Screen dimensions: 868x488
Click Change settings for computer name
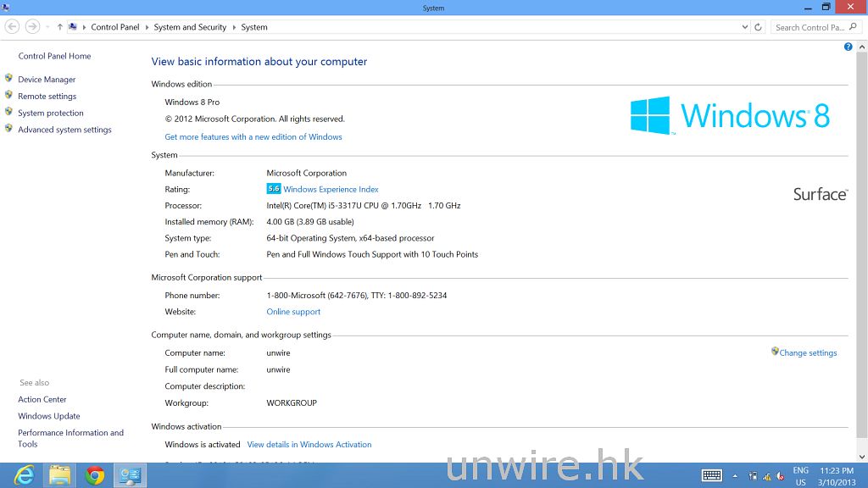point(808,353)
